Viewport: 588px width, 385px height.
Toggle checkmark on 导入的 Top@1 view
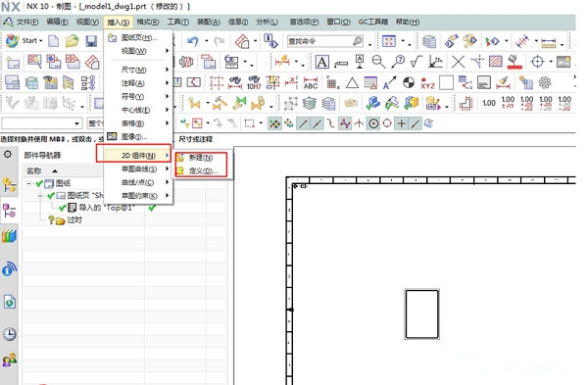(x=63, y=208)
